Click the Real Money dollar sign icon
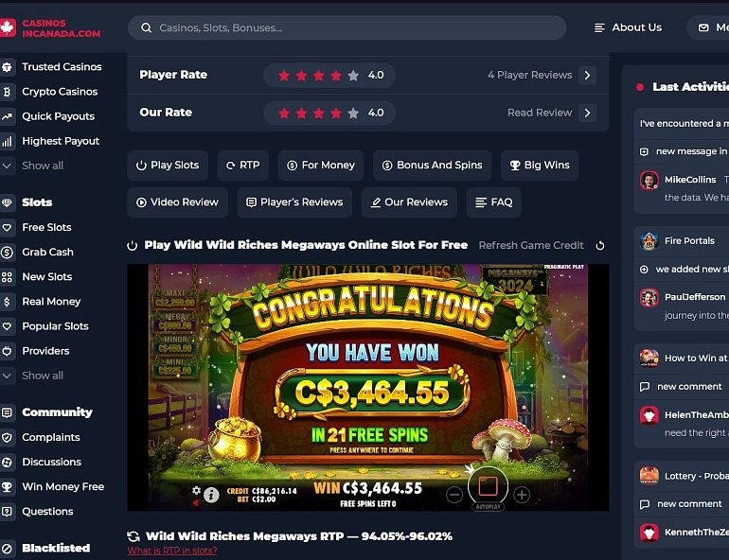The width and height of the screenshot is (729, 560). click(7, 302)
